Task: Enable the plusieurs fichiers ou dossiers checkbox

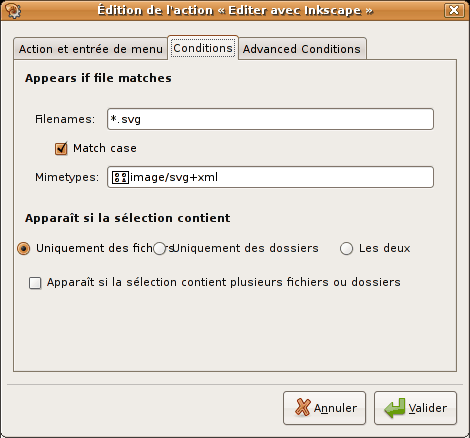Action: click(x=35, y=283)
